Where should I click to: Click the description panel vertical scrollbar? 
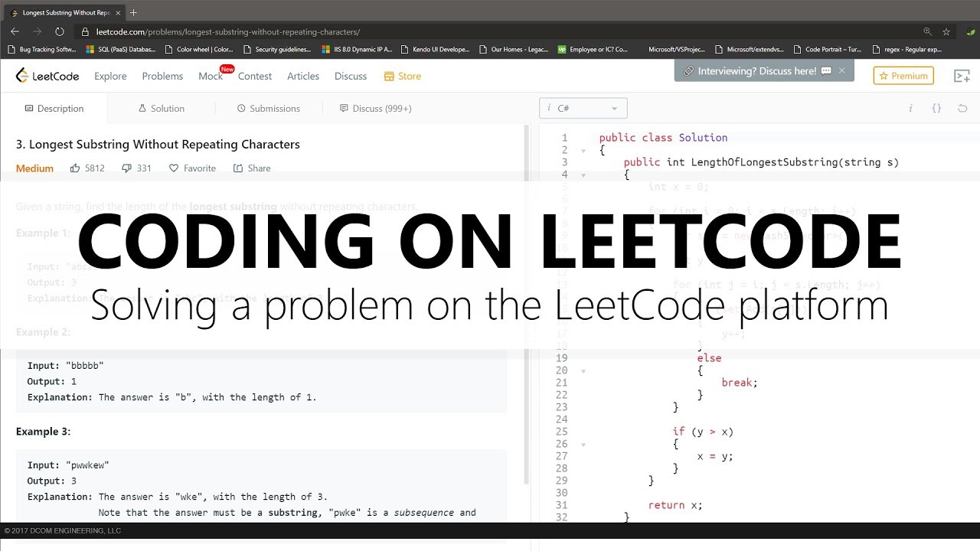(526, 304)
